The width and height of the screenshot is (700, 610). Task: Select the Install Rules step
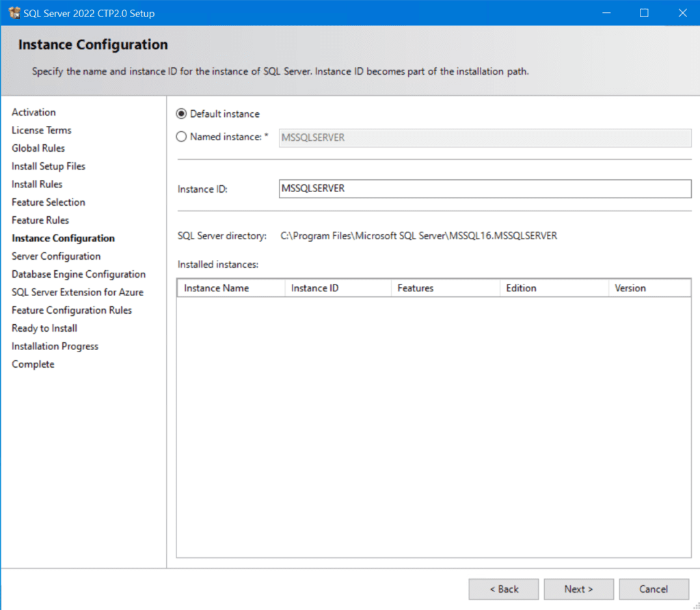(x=37, y=184)
